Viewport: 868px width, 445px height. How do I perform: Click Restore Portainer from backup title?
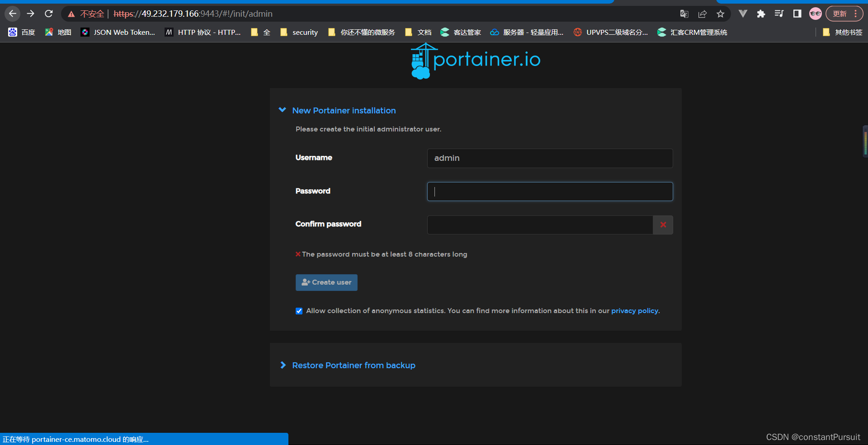point(354,365)
